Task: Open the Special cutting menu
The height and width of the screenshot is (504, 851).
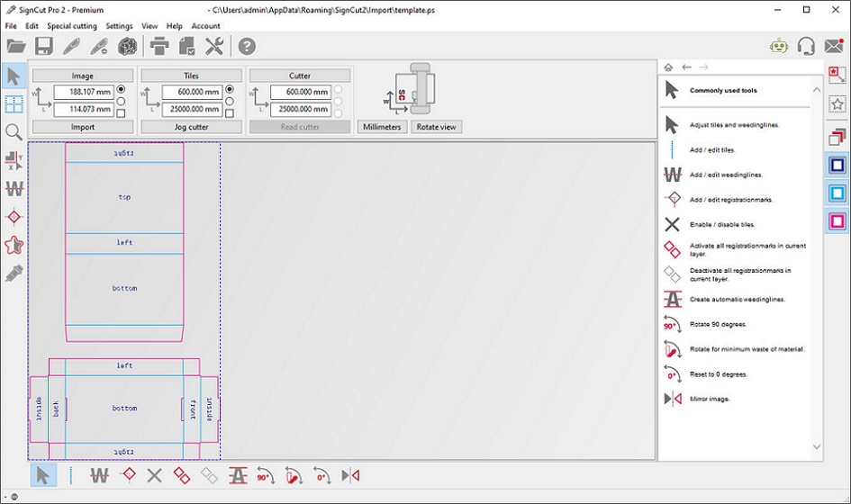Action: [72, 25]
